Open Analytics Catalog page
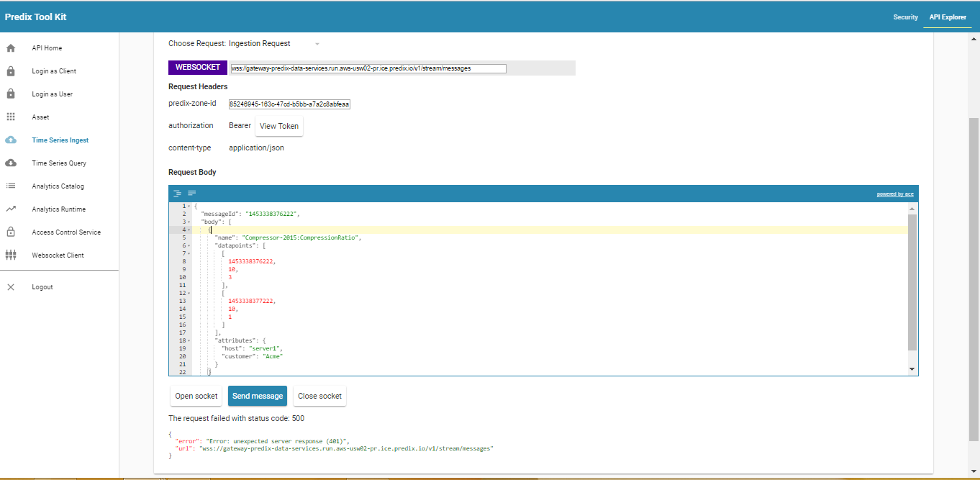 coord(58,186)
